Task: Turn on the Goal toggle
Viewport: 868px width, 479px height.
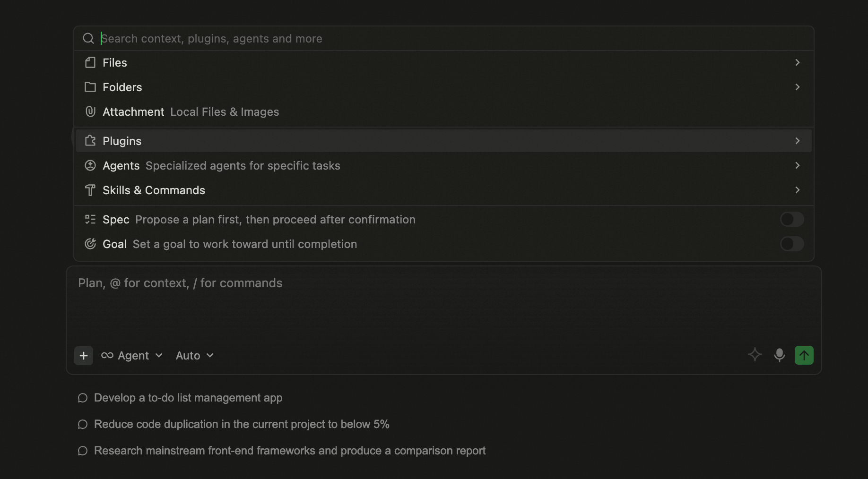Action: point(792,244)
